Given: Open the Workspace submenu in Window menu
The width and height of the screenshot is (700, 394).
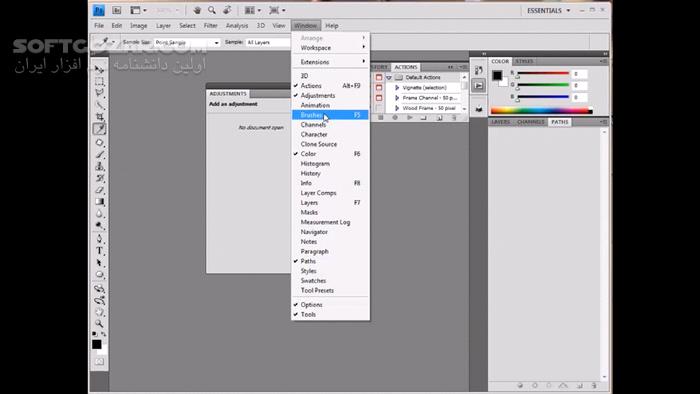Looking at the screenshot, I should point(330,48).
